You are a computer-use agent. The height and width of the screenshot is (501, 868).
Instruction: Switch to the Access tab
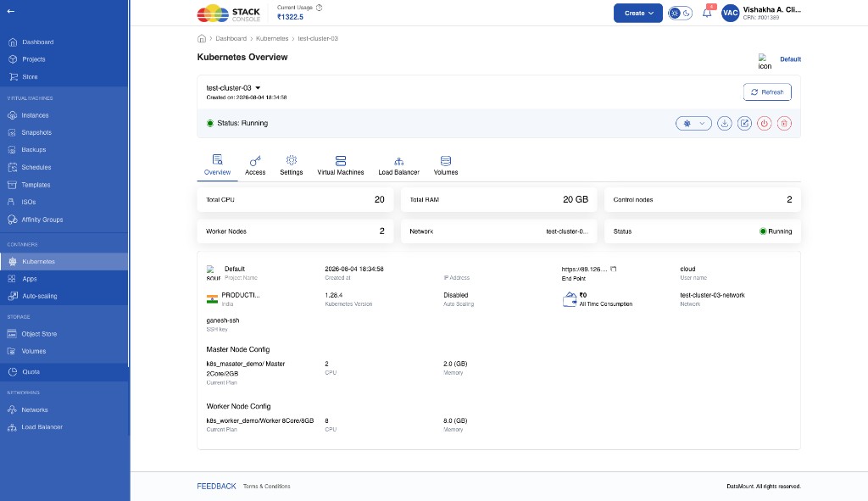[x=255, y=165]
